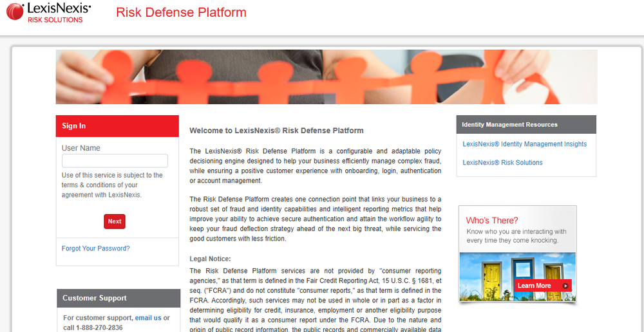Click the terms & conditions usage notice
The width and height of the screenshot is (644, 332).
(112, 185)
